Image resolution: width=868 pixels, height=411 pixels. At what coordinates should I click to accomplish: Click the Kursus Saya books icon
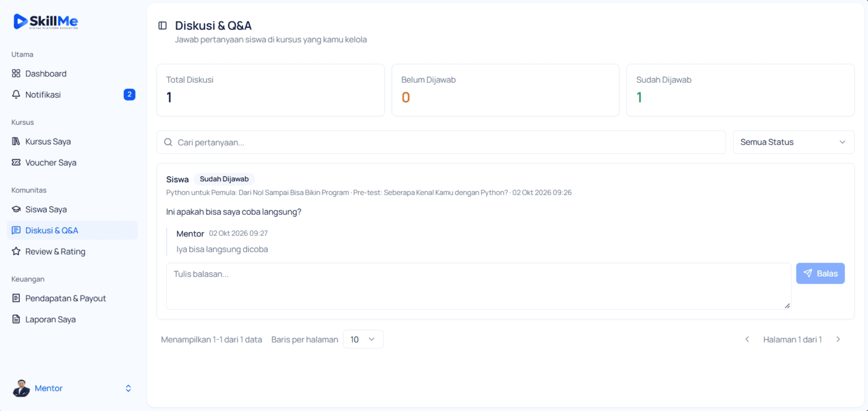(x=16, y=141)
